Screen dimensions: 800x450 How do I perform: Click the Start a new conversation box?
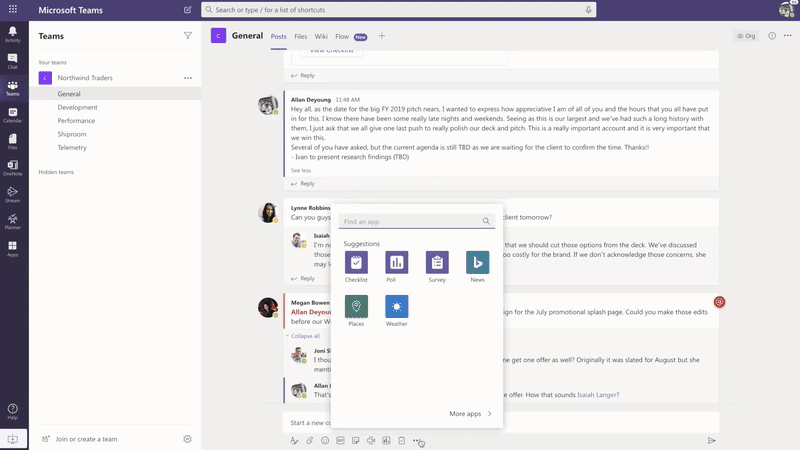pyautogui.click(x=501, y=422)
